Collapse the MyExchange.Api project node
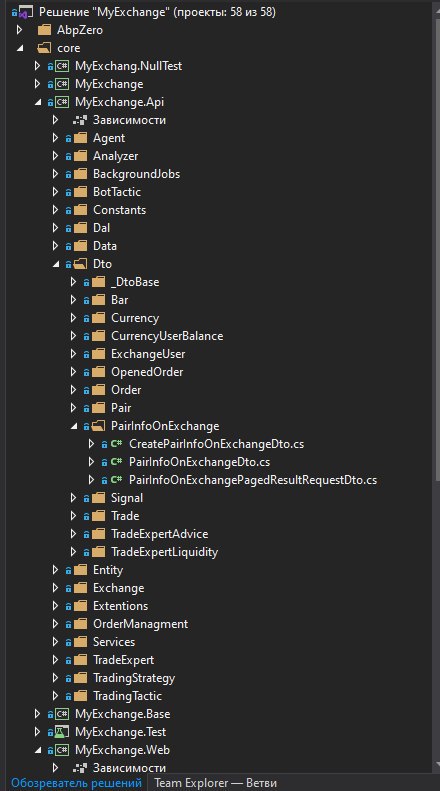 (x=38, y=102)
